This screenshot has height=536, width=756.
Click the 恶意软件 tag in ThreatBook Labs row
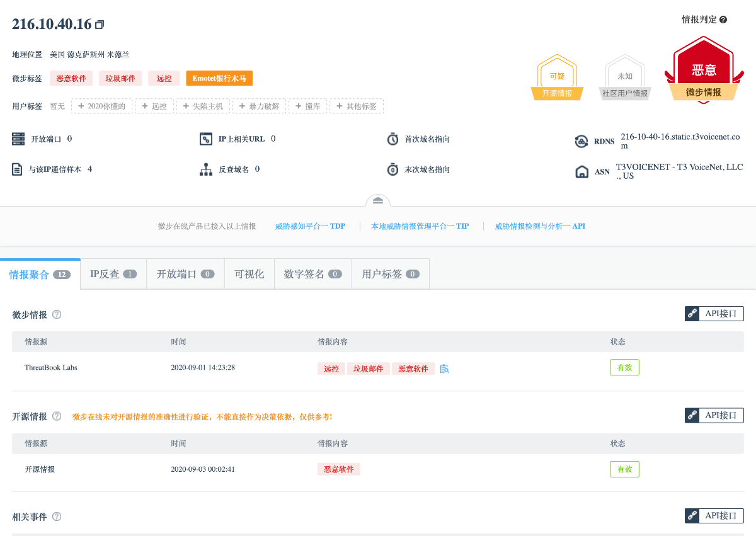[x=413, y=368]
